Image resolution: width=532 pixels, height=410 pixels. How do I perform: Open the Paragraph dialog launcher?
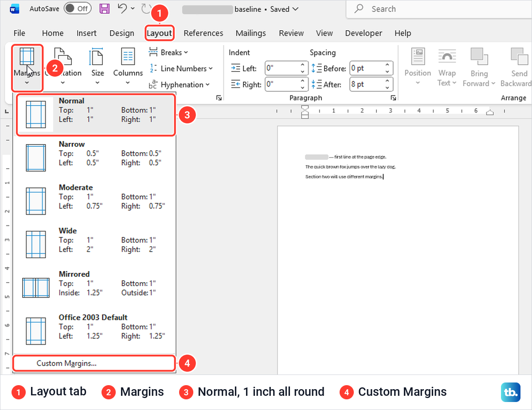(x=393, y=98)
